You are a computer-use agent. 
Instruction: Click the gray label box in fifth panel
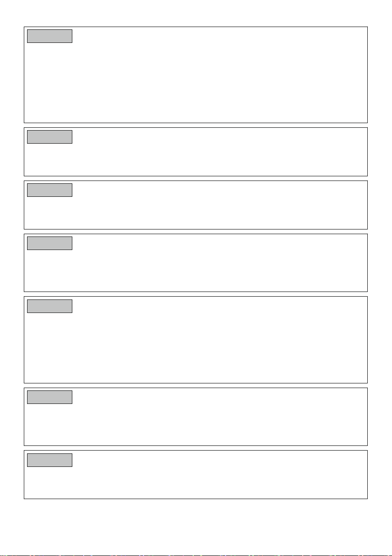point(49,306)
